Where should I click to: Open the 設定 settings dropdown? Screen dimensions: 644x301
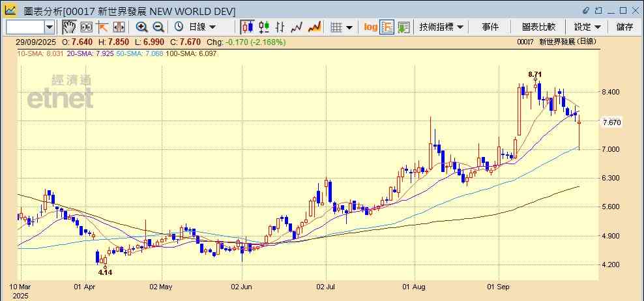[587, 27]
